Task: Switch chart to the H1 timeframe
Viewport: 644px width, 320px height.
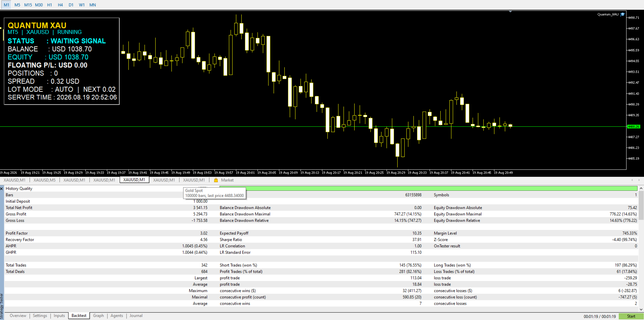Action: pos(49,5)
